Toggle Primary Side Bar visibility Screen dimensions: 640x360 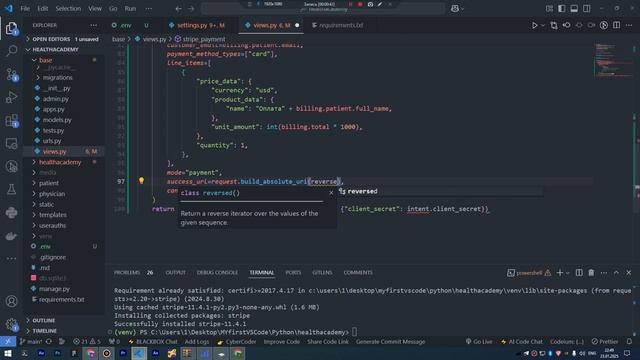(x=562, y=8)
